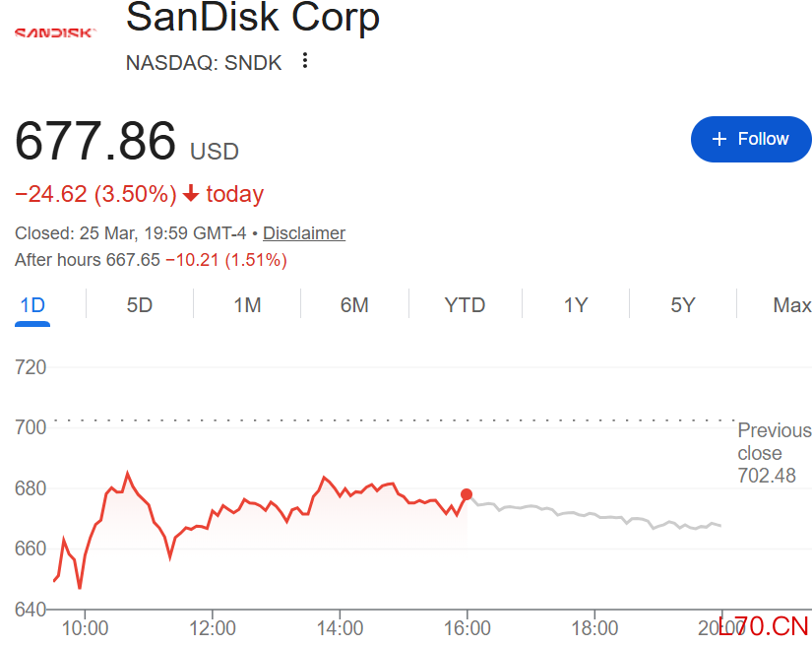Open the three-dot more options menu
The width and height of the screenshot is (812, 646).
click(x=305, y=61)
